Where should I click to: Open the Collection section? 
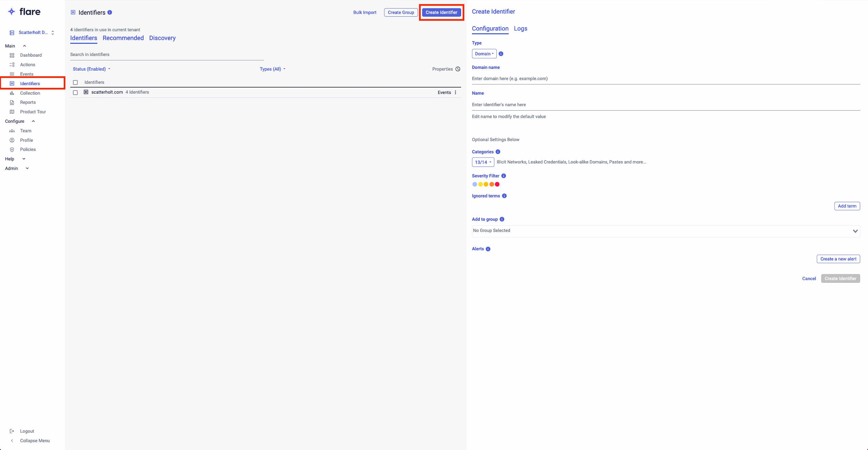point(30,93)
